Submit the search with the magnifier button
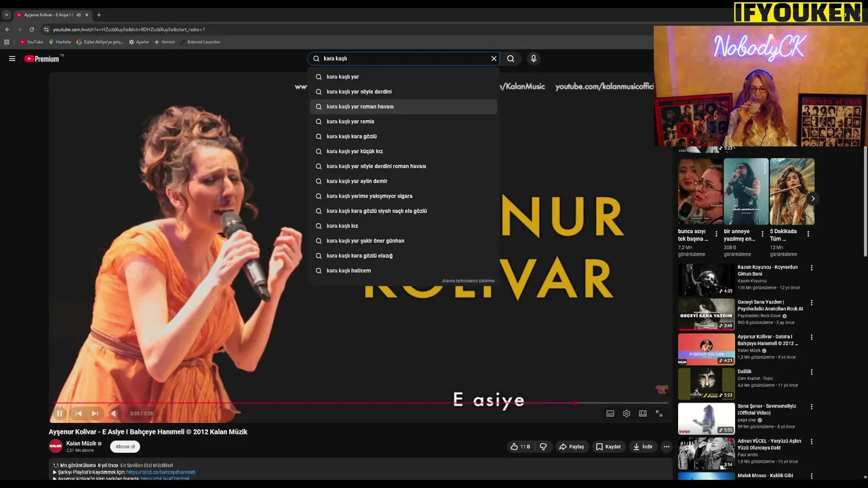Image resolution: width=868 pixels, height=488 pixels. tap(511, 59)
